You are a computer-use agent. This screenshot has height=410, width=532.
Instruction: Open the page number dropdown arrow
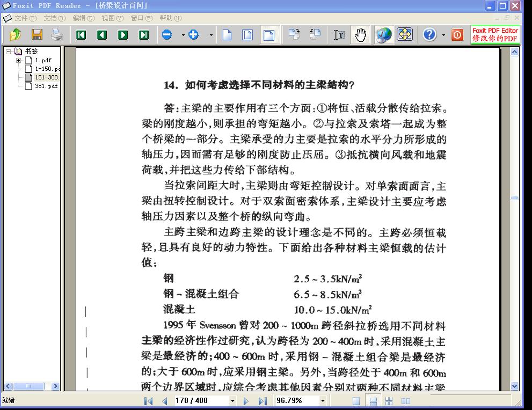(233, 401)
